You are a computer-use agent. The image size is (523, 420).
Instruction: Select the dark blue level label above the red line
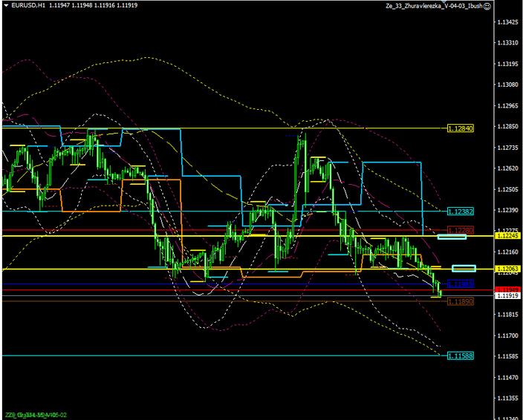[x=461, y=284]
